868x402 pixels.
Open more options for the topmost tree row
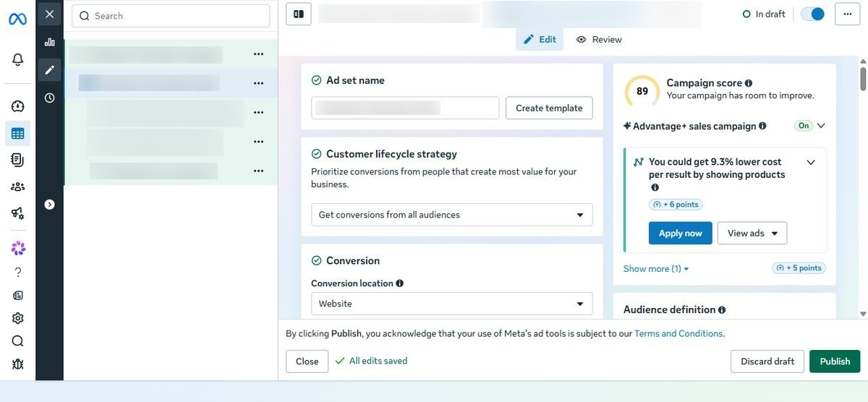click(x=258, y=54)
